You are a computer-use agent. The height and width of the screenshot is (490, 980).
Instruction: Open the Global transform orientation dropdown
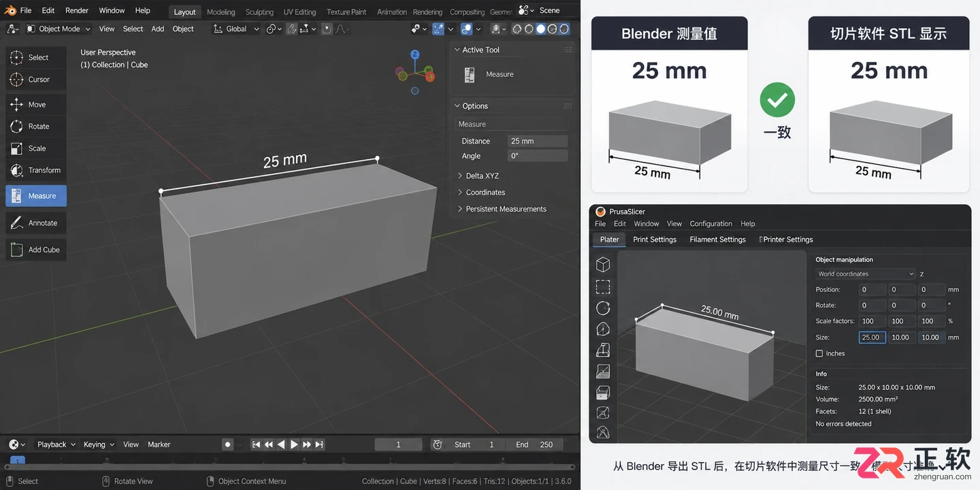[236, 29]
